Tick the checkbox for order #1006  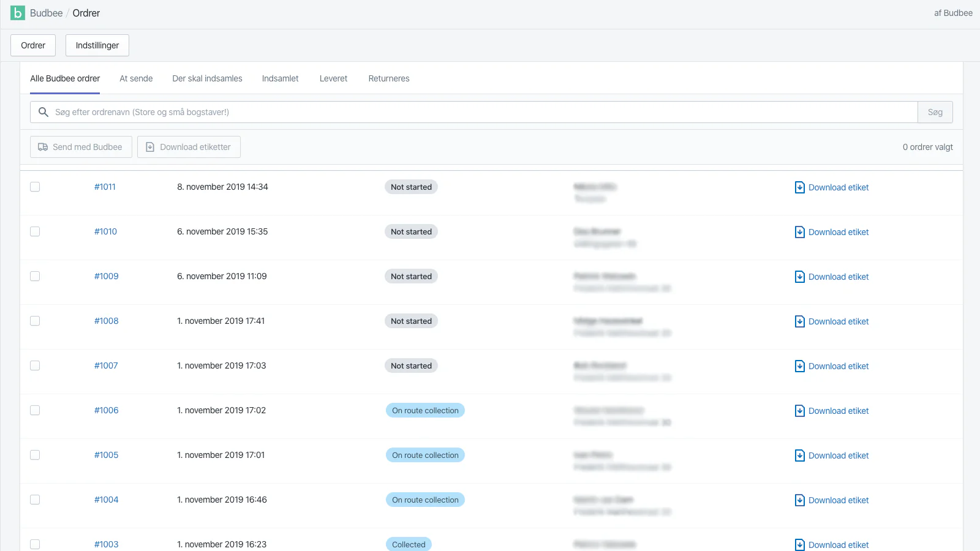35,410
